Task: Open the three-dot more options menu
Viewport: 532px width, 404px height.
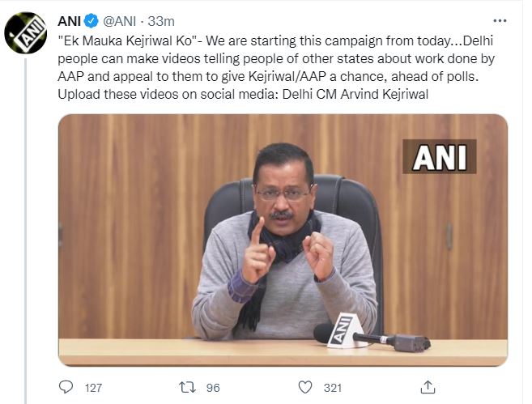Action: pos(503,19)
